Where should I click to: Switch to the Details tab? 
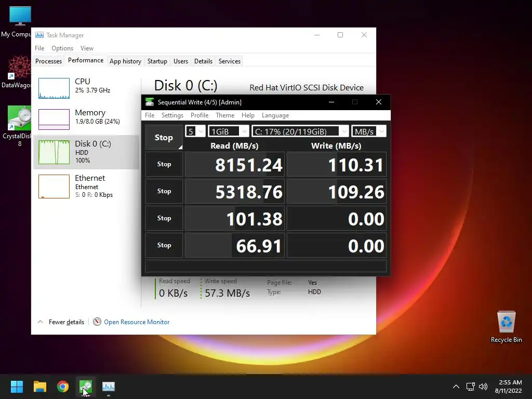(203, 61)
